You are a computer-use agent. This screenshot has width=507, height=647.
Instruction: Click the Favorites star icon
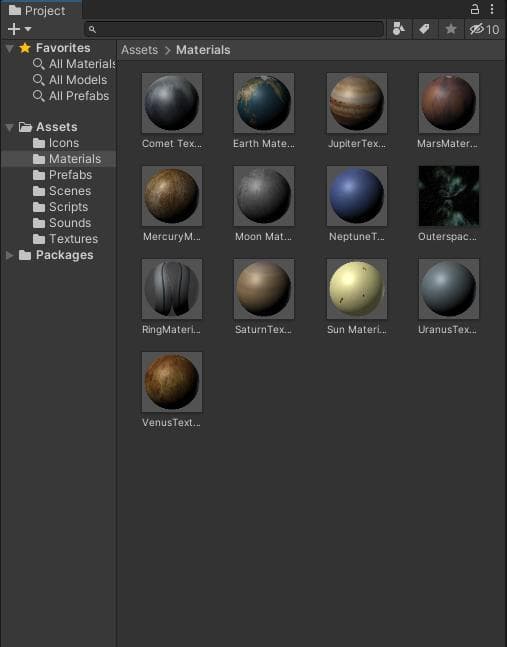point(25,48)
